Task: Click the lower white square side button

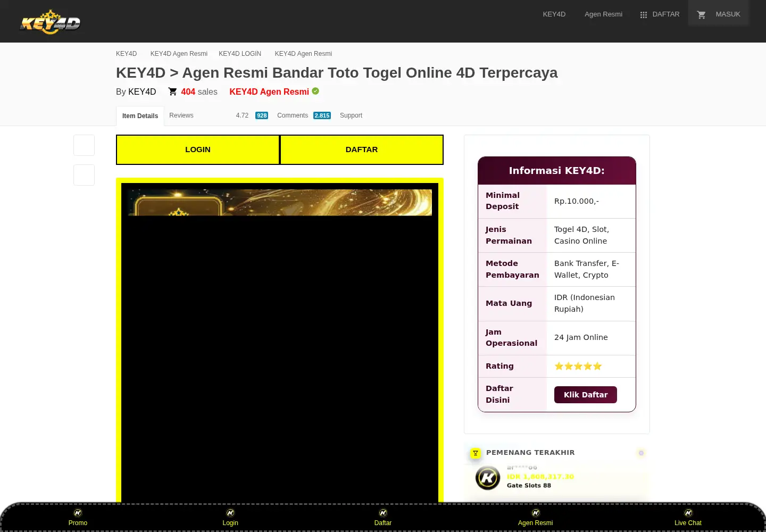Action: [x=84, y=175]
